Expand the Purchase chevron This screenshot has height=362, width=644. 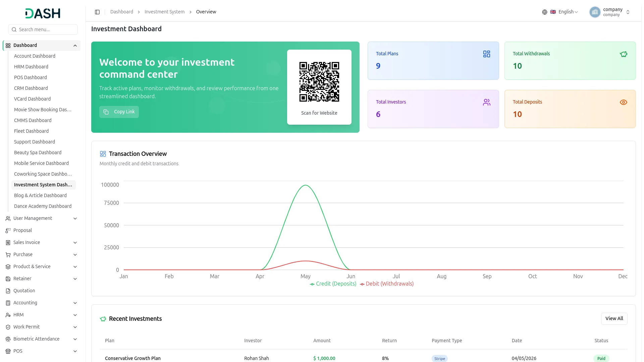75,255
